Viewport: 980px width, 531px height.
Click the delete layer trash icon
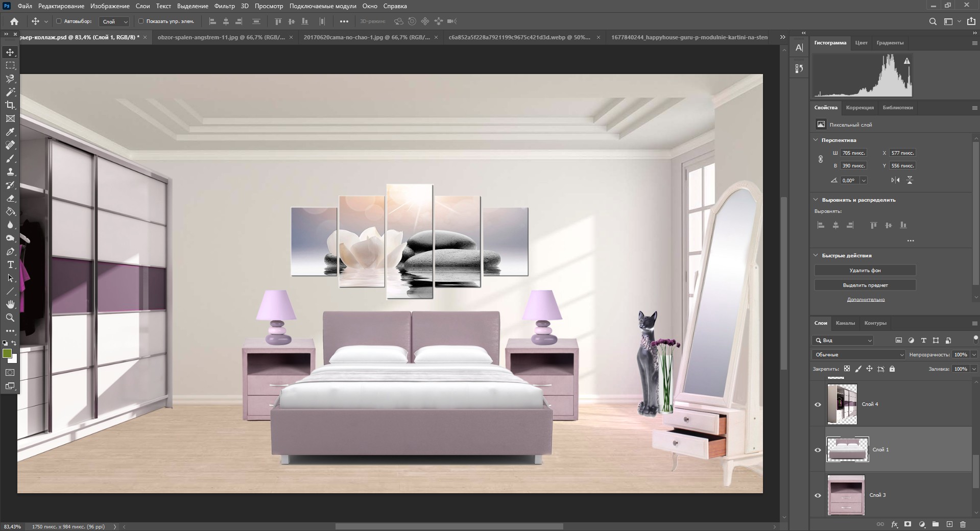(963, 524)
